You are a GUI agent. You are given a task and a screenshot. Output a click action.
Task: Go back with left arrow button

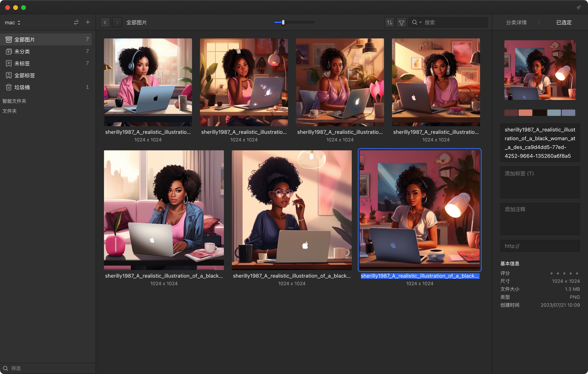click(x=105, y=23)
